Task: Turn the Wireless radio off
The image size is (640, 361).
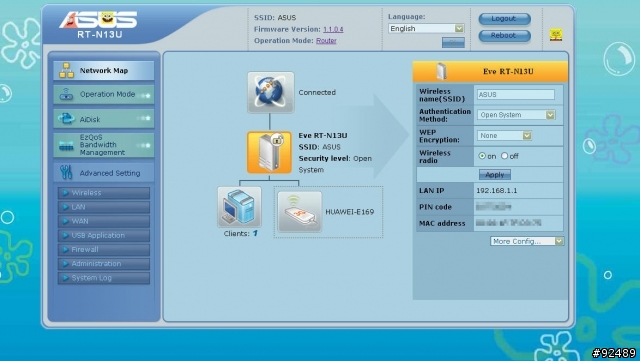Action: click(504, 156)
